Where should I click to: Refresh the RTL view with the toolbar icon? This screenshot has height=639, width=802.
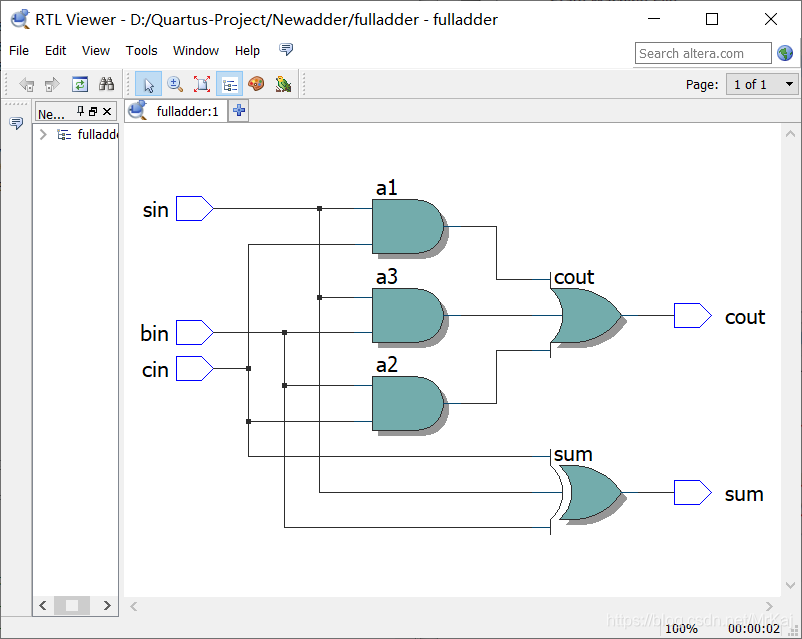pos(80,84)
